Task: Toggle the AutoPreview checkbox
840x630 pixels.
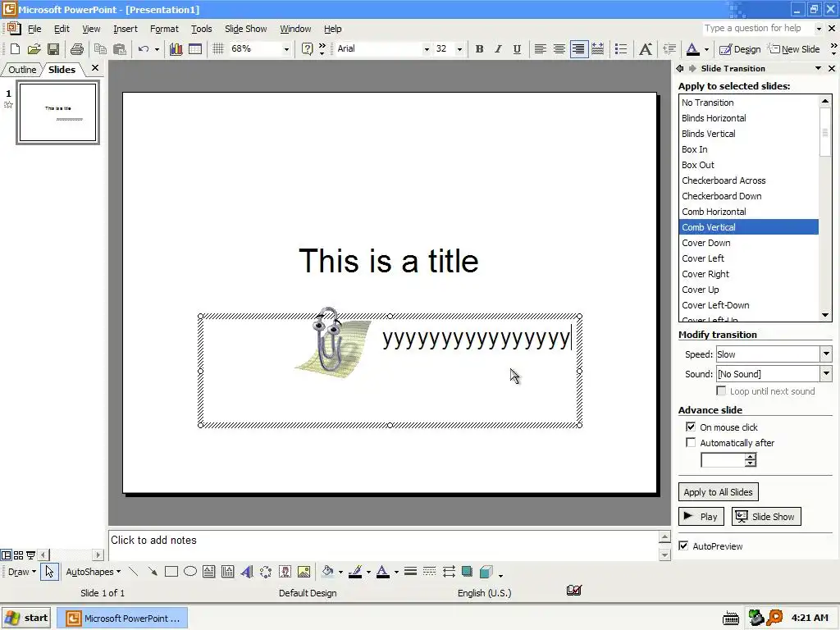Action: coord(683,546)
